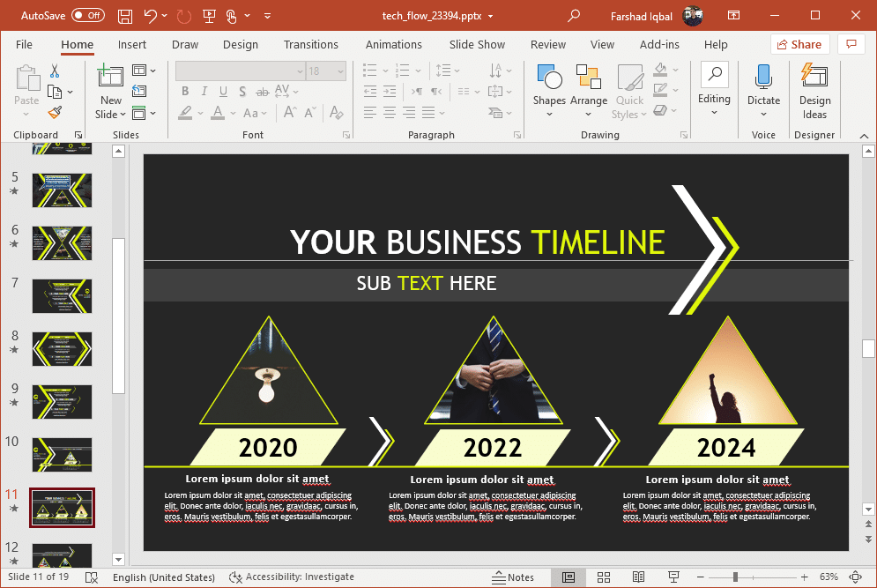Start presentation from beginning icon
The image size is (877, 588).
pos(209,16)
